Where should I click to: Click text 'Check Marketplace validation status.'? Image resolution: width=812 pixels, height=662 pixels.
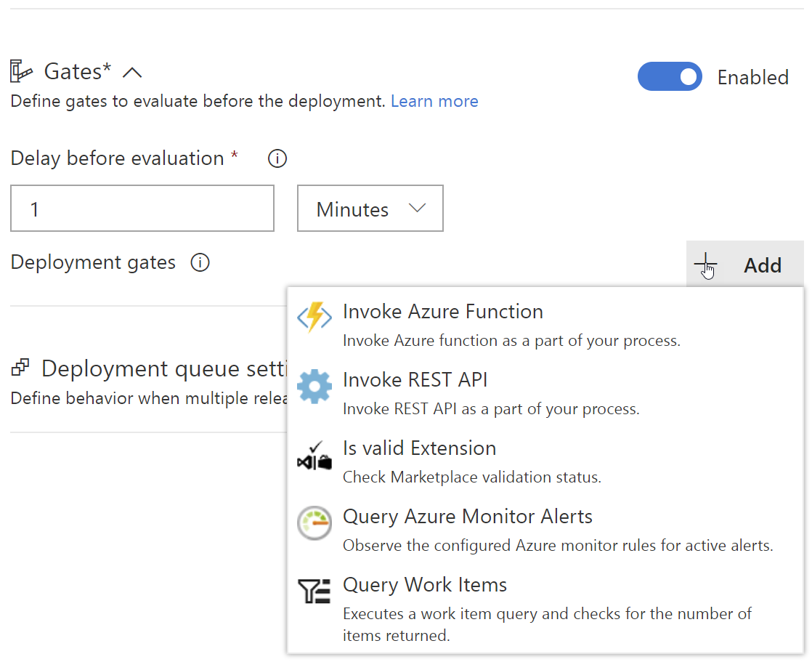pyautogui.click(x=472, y=477)
